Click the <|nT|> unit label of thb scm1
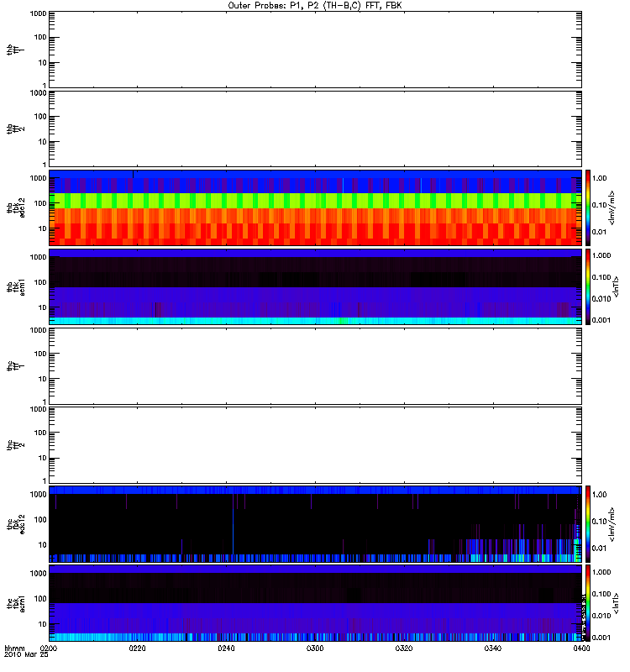Screen dimensions: 630x672 (x=616, y=286)
